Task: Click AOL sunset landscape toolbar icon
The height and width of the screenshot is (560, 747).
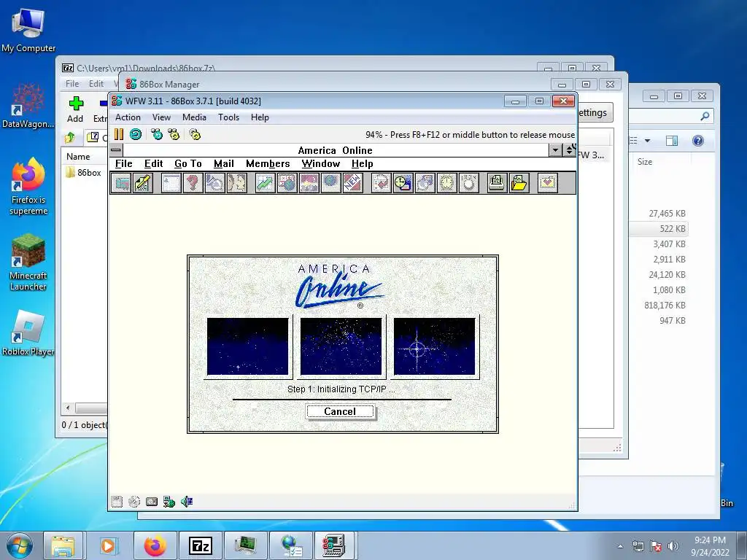Action: click(309, 183)
